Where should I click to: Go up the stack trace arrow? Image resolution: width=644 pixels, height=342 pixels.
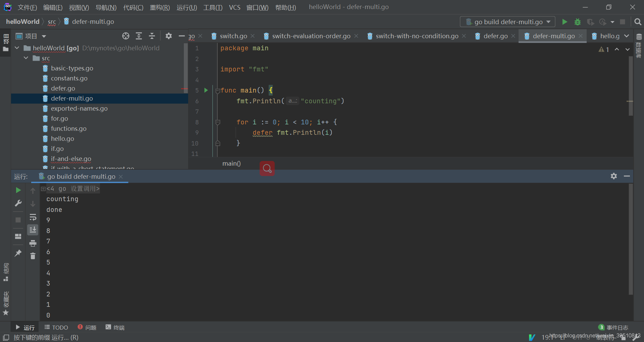point(33,190)
